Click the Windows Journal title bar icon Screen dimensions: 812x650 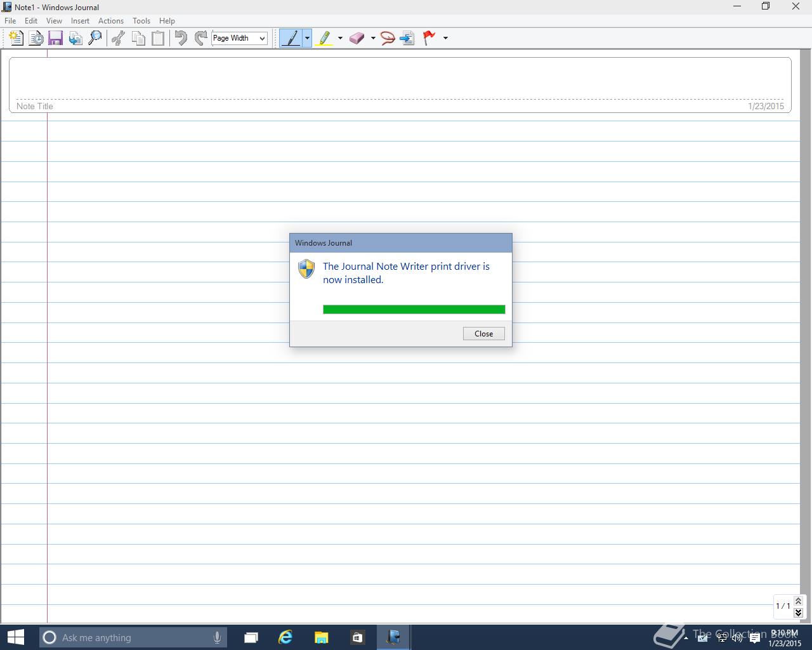7,7
